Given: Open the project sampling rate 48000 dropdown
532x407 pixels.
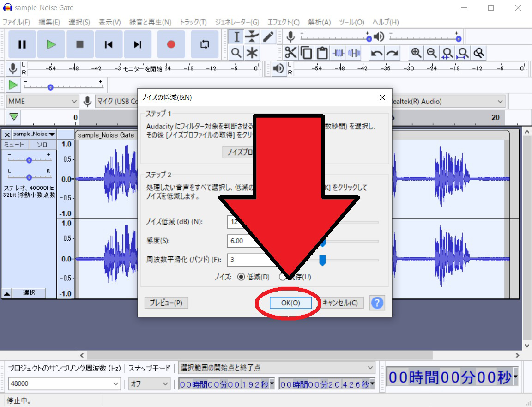Looking at the screenshot, I should click(64, 383).
